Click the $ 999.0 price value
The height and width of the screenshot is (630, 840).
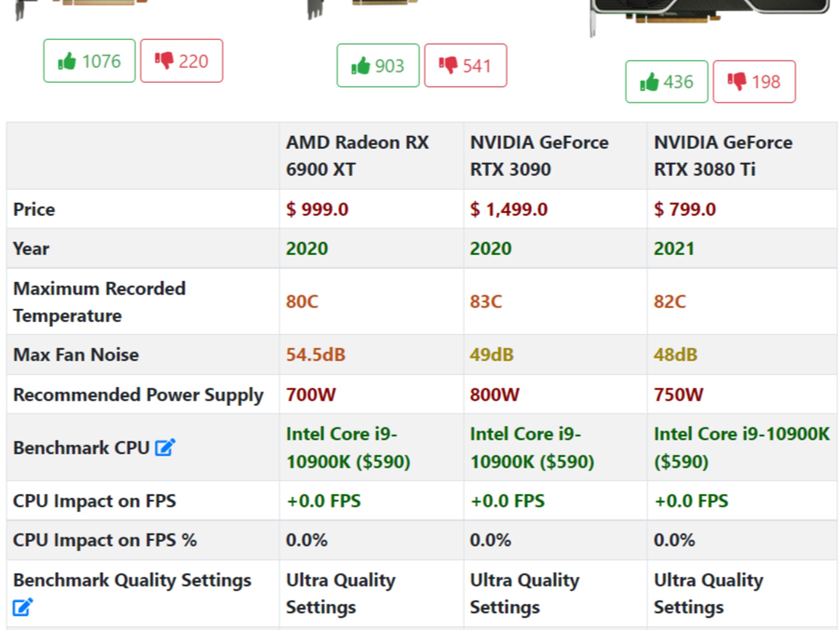click(x=317, y=210)
